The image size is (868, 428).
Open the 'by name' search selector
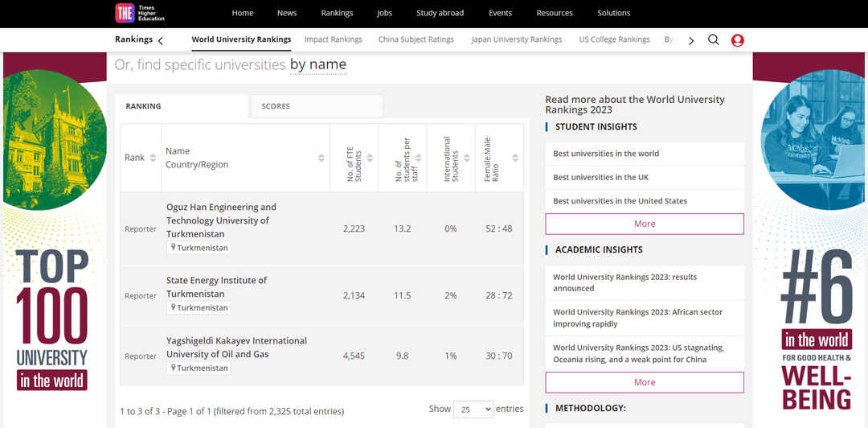point(318,65)
